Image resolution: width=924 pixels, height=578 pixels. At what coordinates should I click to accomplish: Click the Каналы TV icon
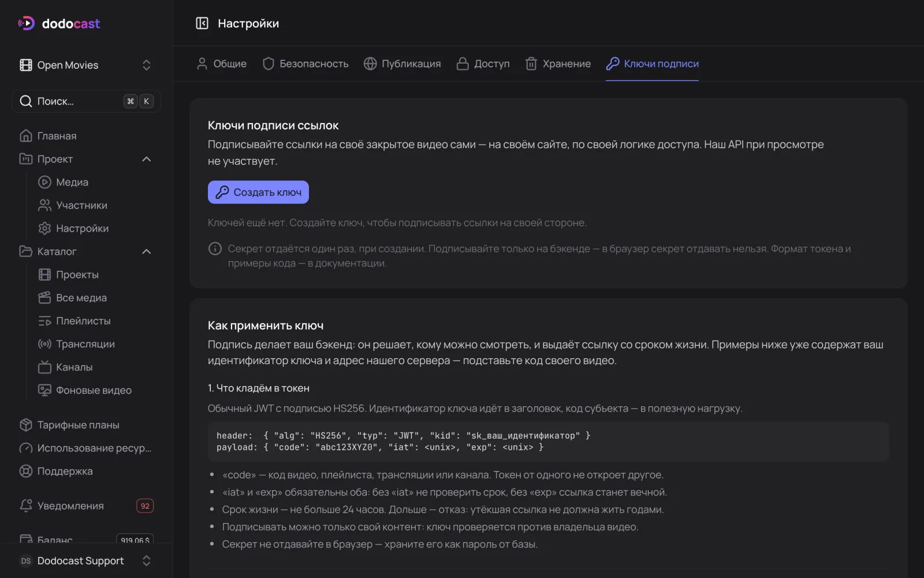[x=44, y=367]
